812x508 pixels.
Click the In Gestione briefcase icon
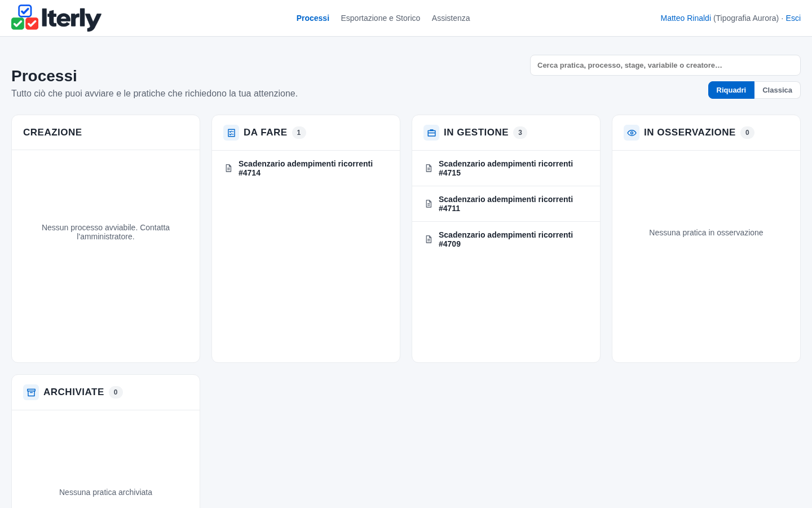pos(431,133)
